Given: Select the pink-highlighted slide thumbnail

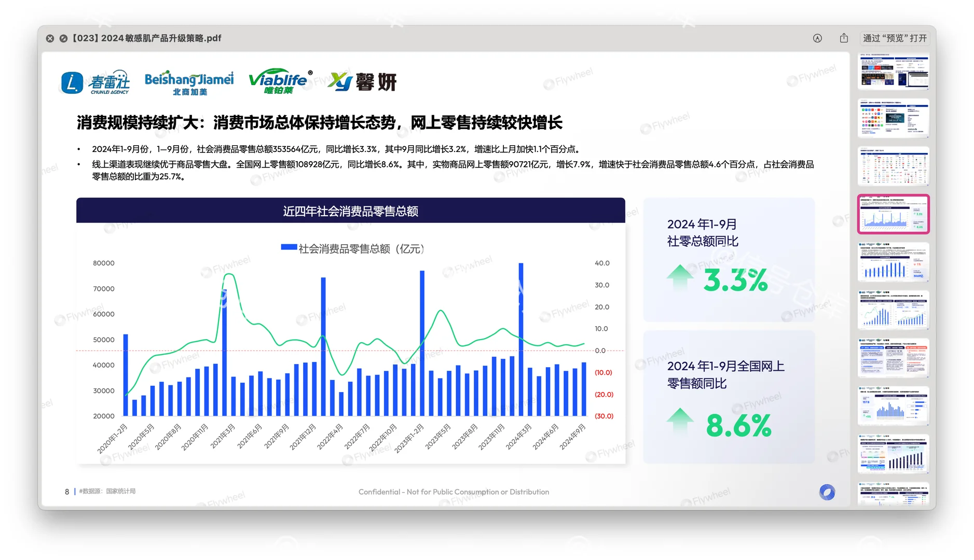Looking at the screenshot, I should [x=893, y=214].
